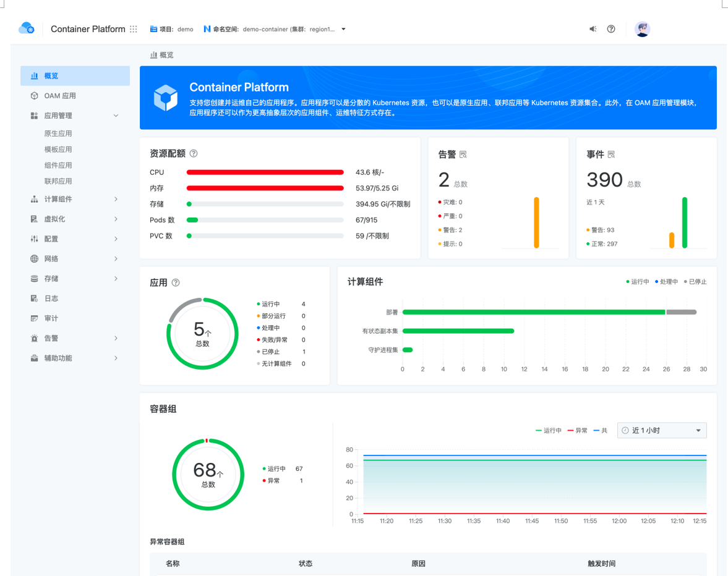
Task: Click the CPU usage progress bar
Action: tap(265, 172)
